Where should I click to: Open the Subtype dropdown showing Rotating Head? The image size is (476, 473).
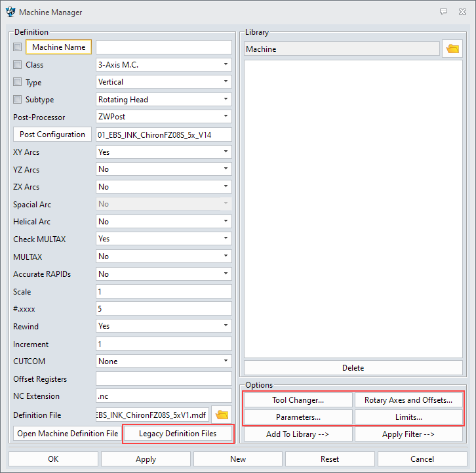coord(164,99)
